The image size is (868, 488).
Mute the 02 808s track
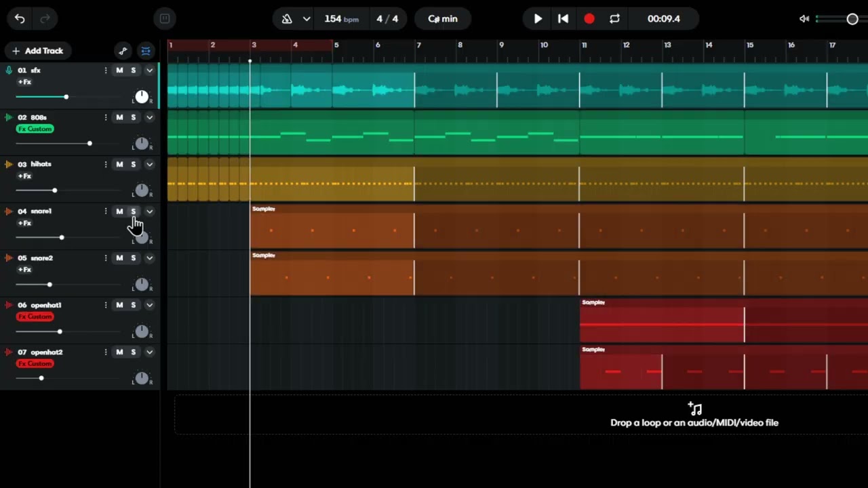(x=119, y=117)
